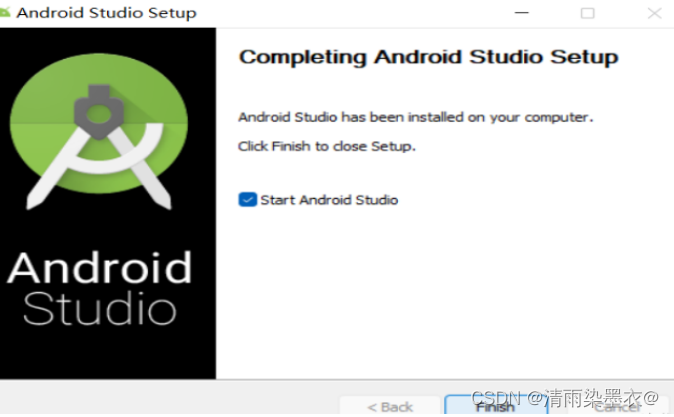Click the "Studio" word in the black banner
This screenshot has width=674, height=417.
click(100, 308)
